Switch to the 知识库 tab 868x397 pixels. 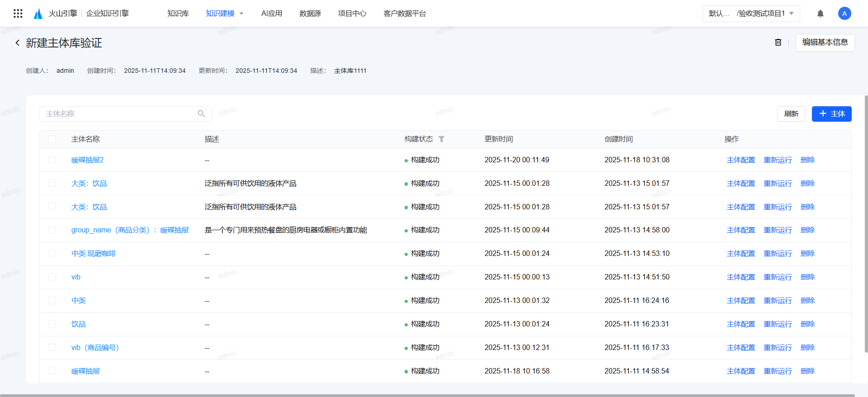pos(178,14)
